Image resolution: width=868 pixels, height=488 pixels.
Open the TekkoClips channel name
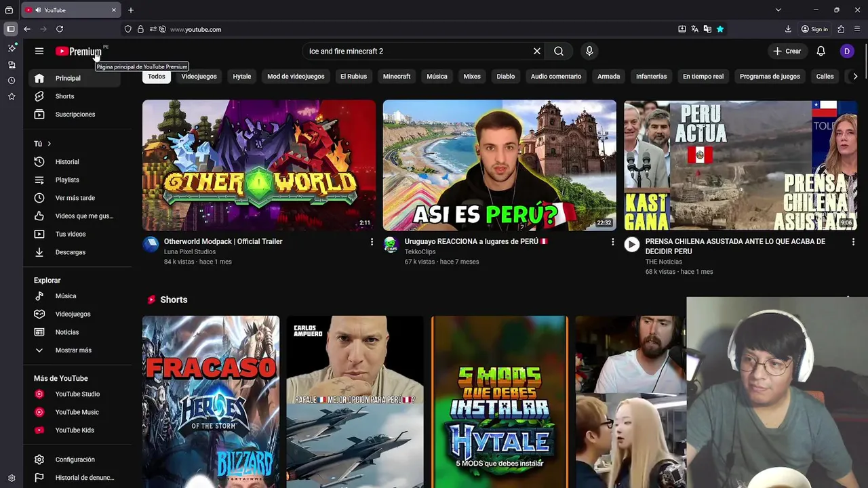pyautogui.click(x=420, y=251)
